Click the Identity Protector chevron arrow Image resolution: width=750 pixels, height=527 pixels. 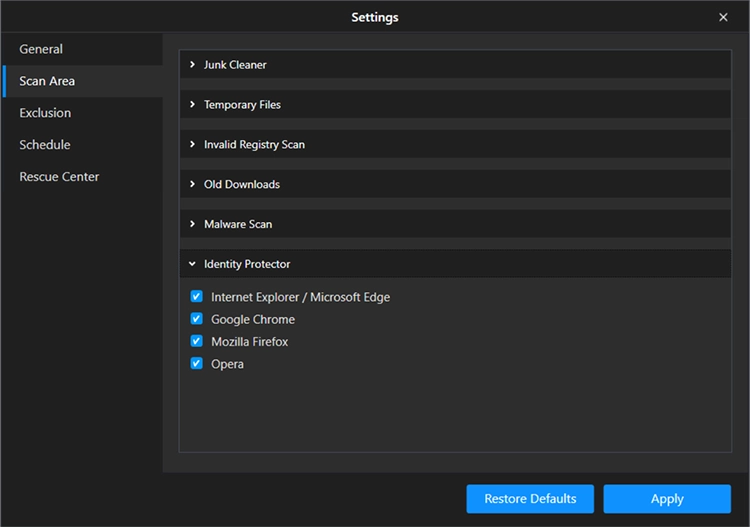tap(192, 265)
